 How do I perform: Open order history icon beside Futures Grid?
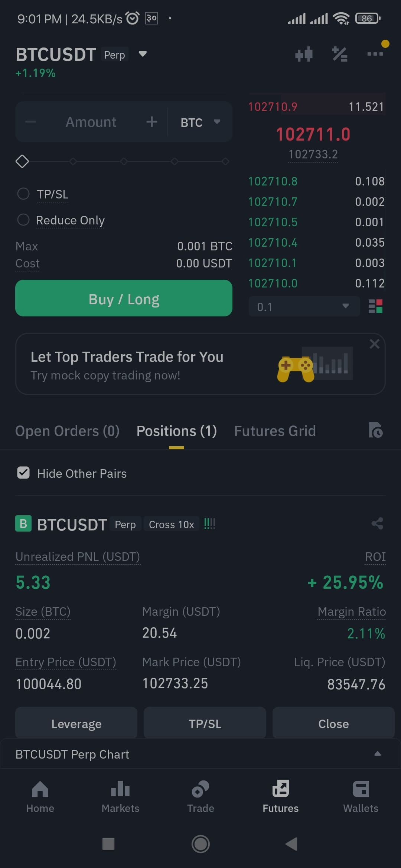pyautogui.click(x=376, y=430)
